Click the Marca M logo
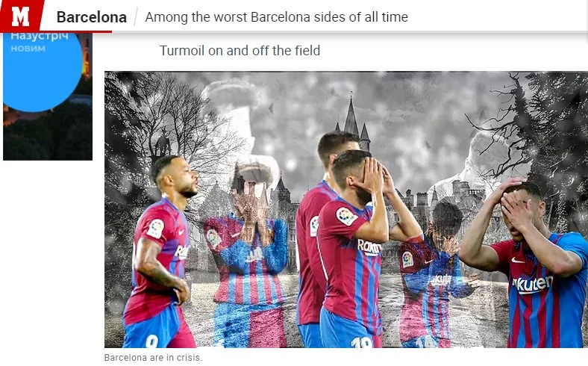 (20, 16)
